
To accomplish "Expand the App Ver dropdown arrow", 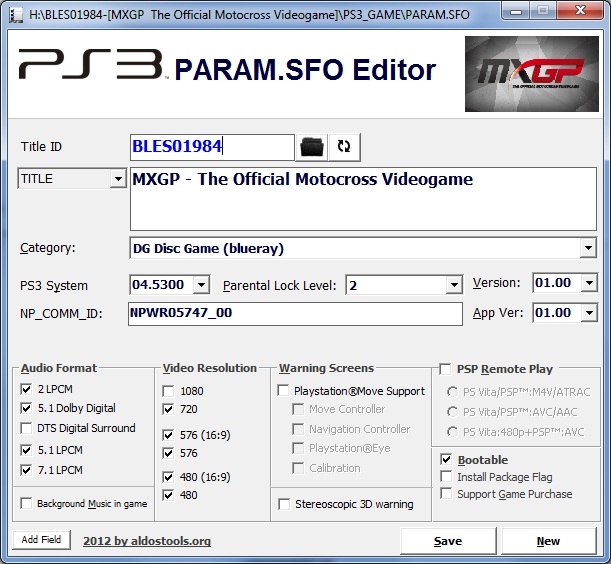I will 589,313.
